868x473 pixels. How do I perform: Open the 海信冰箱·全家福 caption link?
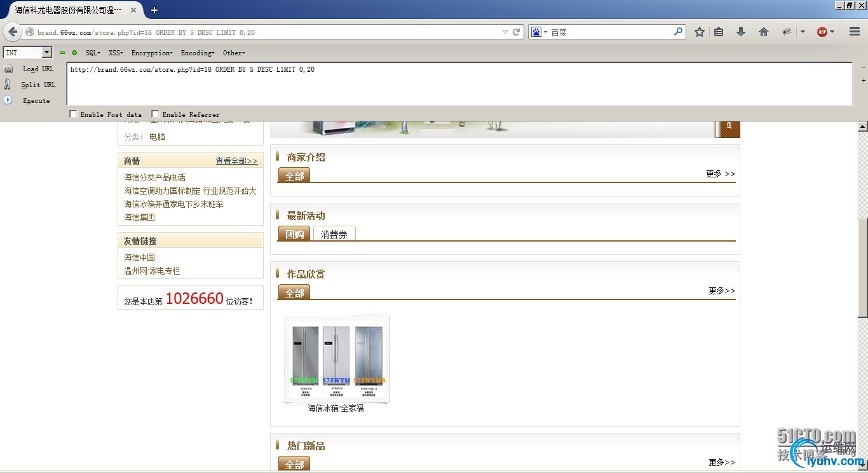(336, 408)
